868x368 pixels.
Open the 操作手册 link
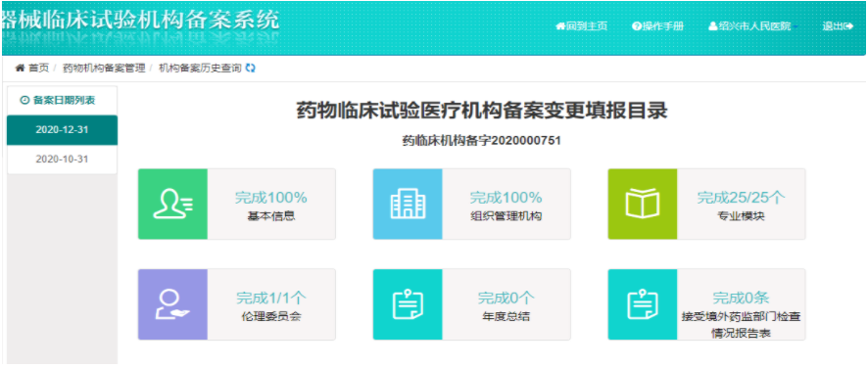point(657,26)
